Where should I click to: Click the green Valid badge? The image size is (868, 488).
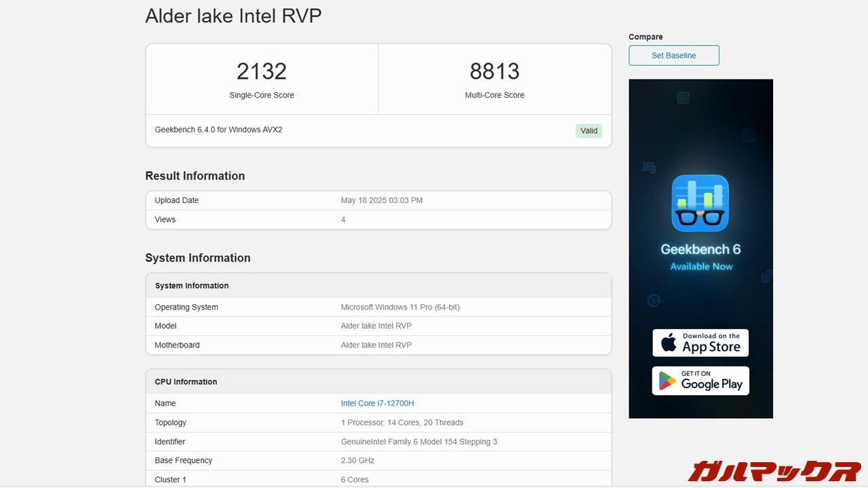(x=589, y=131)
